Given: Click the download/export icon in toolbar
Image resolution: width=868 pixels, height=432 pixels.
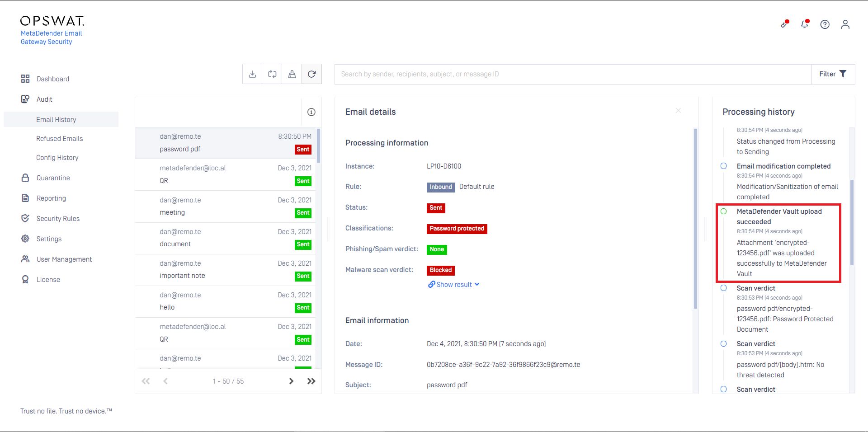Looking at the screenshot, I should click(x=252, y=74).
